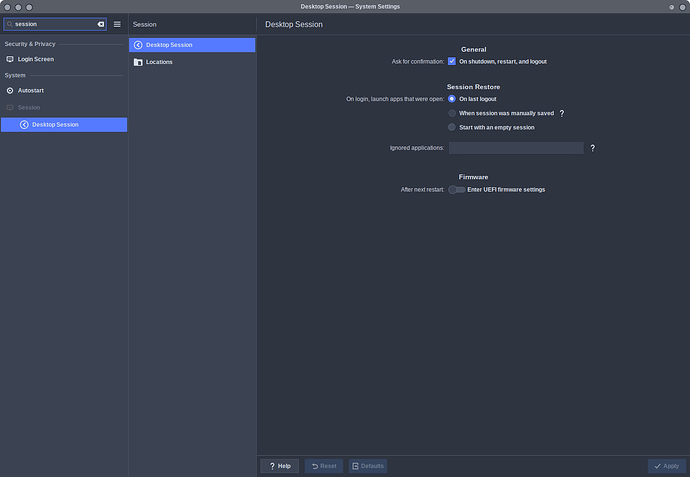Image resolution: width=690 pixels, height=477 pixels.
Task: Click the Desktop Session page title
Action: tap(294, 25)
